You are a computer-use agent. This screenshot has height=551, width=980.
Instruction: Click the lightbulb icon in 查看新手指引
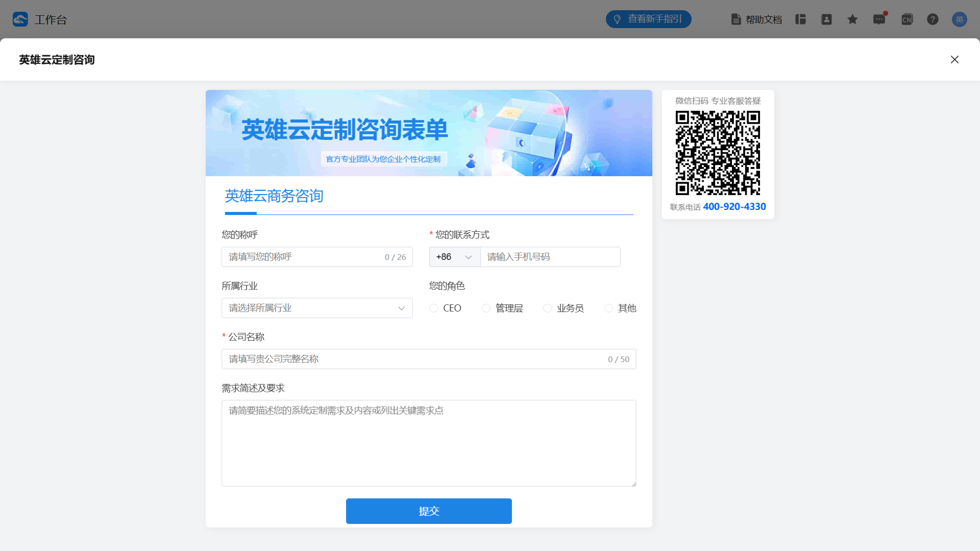617,19
